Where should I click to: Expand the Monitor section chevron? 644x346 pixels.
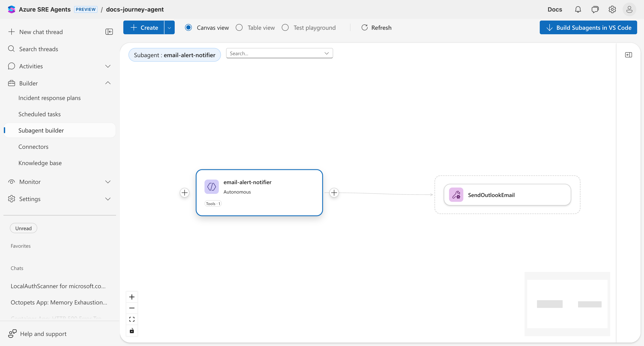108,182
